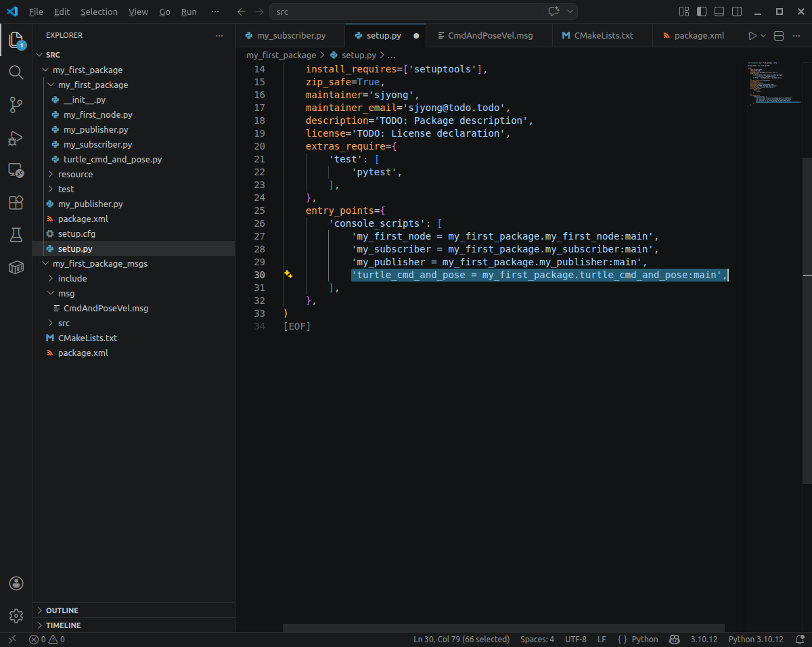
Task: Open the Copilot chat dropdown chevron
Action: pos(570,12)
